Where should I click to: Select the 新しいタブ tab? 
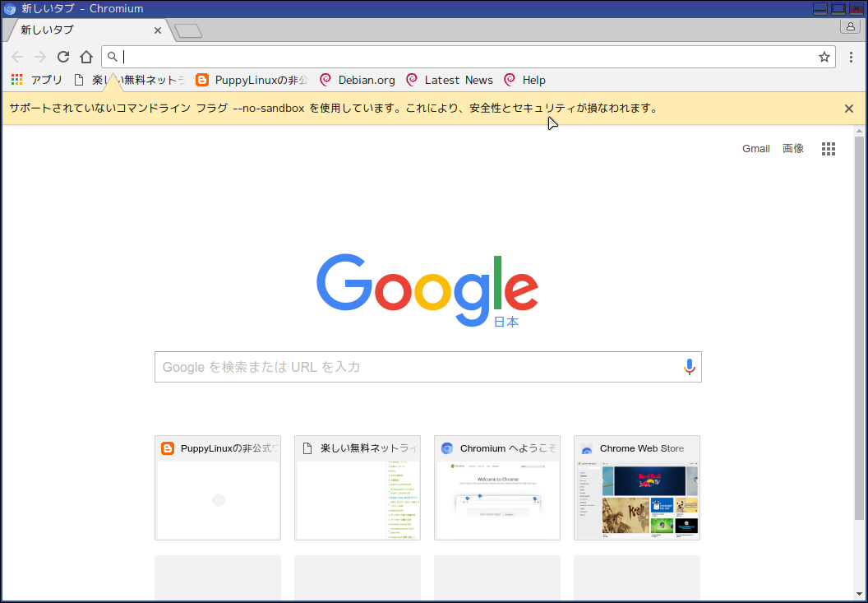89,30
